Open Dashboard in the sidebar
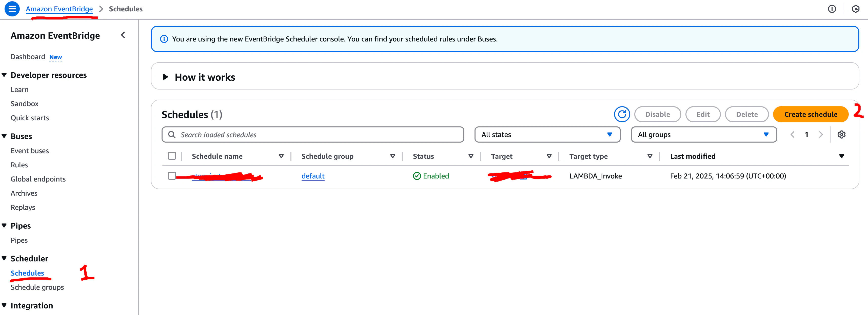 pyautogui.click(x=28, y=57)
